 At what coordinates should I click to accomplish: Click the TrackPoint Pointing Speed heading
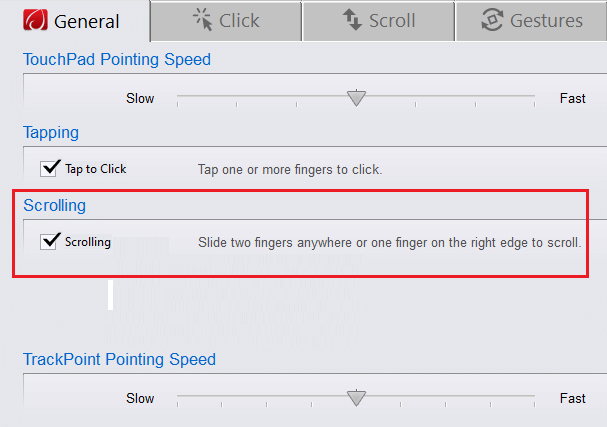pyautogui.click(x=119, y=359)
